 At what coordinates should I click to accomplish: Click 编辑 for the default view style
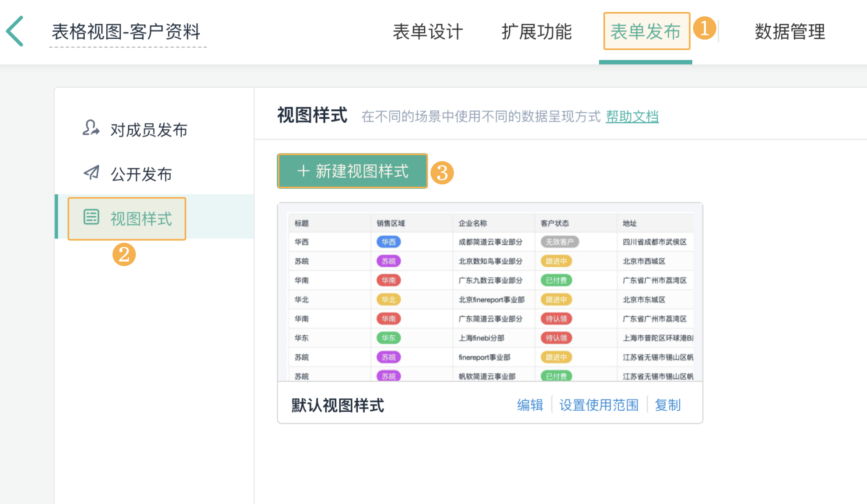530,405
